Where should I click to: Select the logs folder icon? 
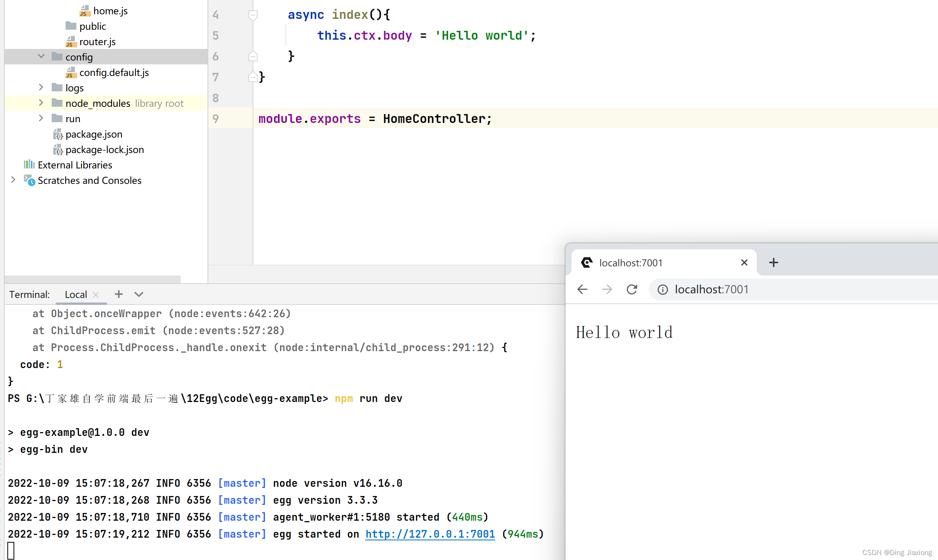pyautogui.click(x=57, y=87)
